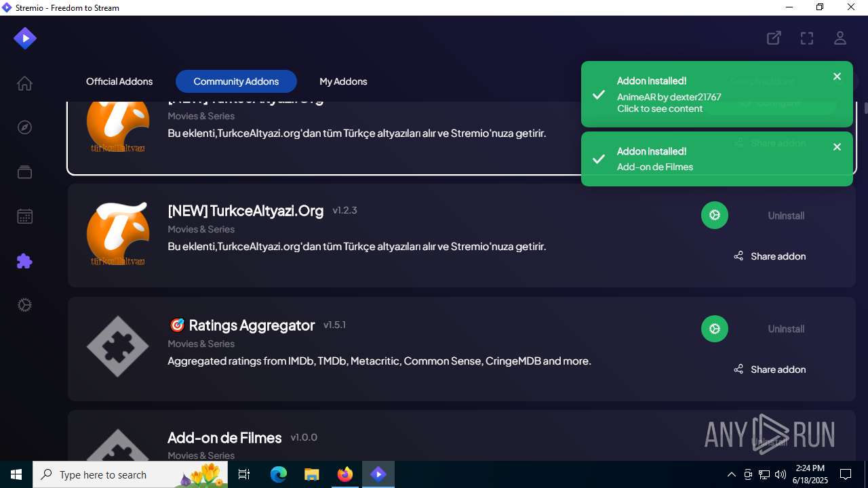Share the TurkceAltyazi.Org v1.2.3 addon

click(770, 256)
